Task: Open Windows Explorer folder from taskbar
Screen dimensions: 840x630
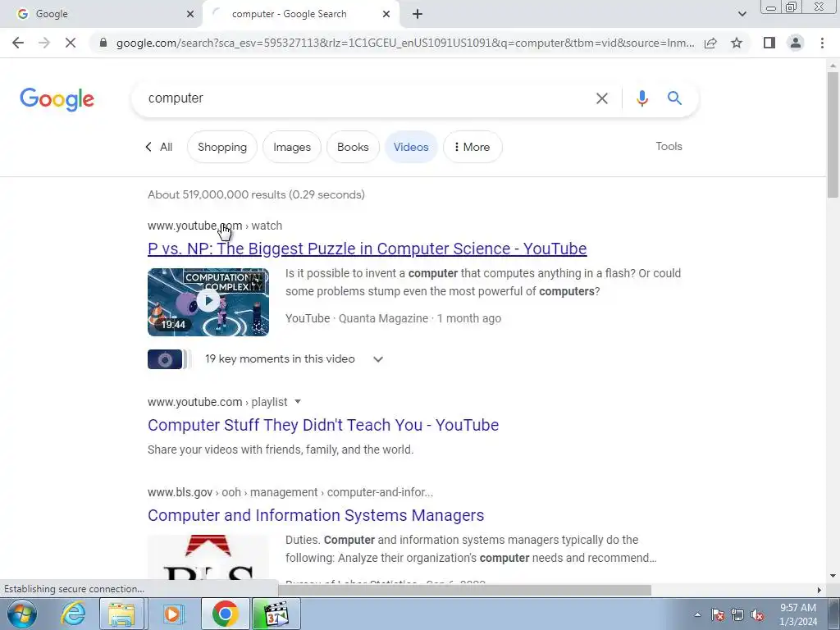Action: coord(121,614)
